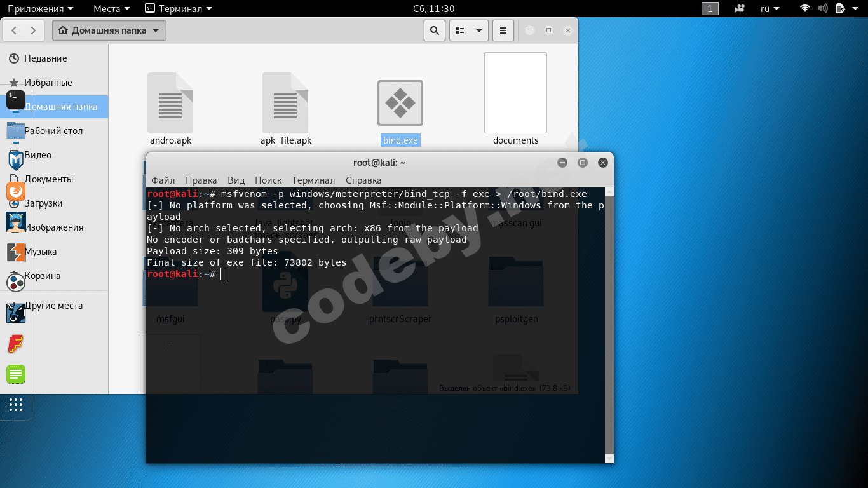Minimize the terminal window
868x488 pixels.
point(562,163)
